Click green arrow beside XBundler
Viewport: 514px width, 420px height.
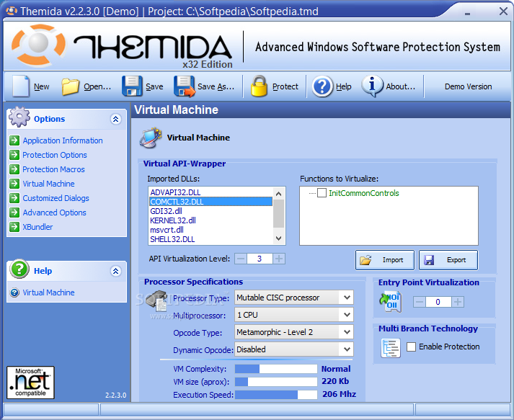click(14, 227)
